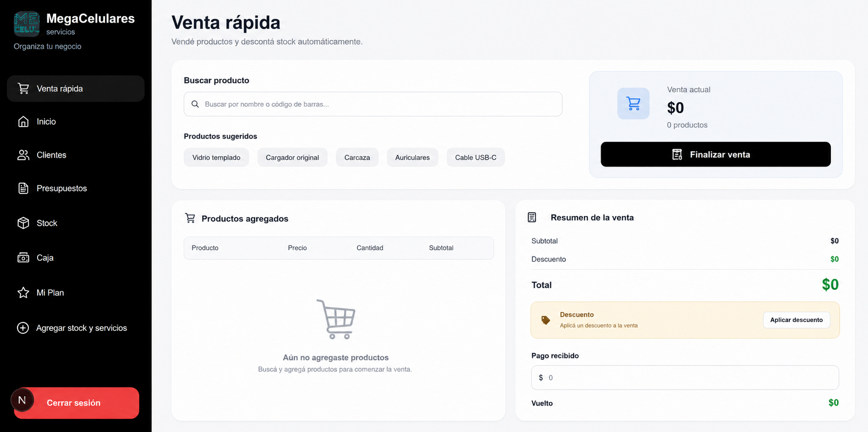The image size is (868, 432).
Task: Add suggested product Cargador original
Action: pos(292,157)
